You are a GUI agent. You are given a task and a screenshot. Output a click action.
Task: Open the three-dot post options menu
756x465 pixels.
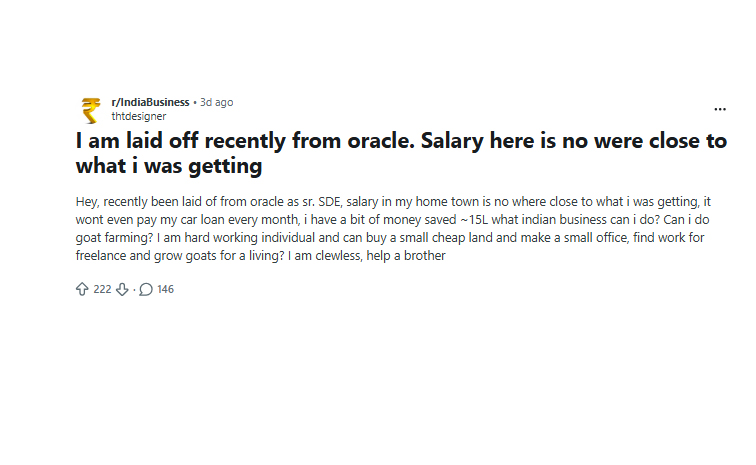[x=720, y=108]
